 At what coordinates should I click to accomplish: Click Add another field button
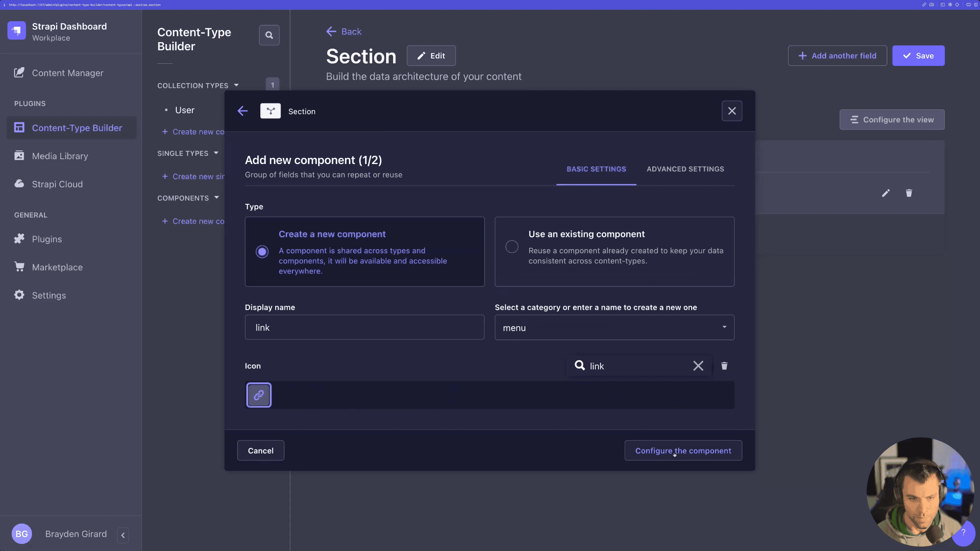point(837,56)
